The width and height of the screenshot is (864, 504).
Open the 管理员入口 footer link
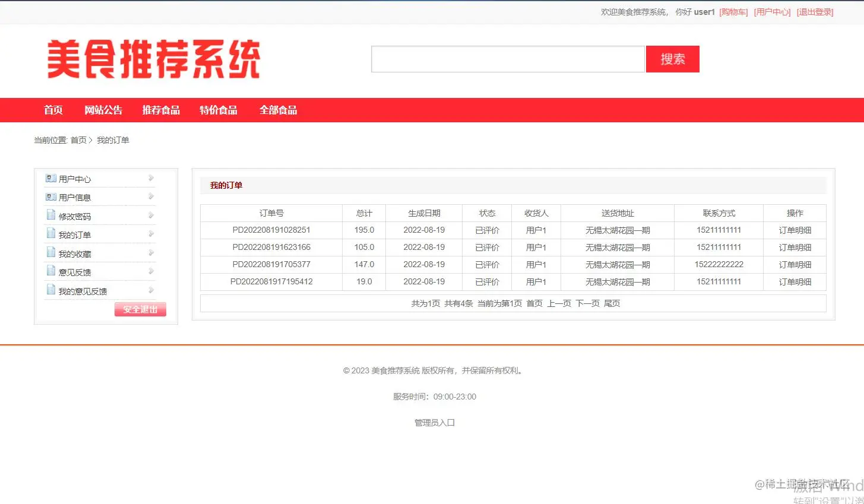pos(435,423)
